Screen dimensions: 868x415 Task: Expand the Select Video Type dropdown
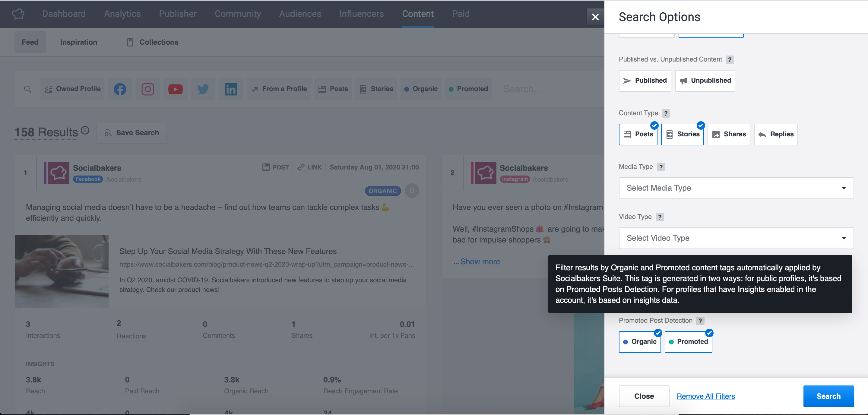[736, 238]
